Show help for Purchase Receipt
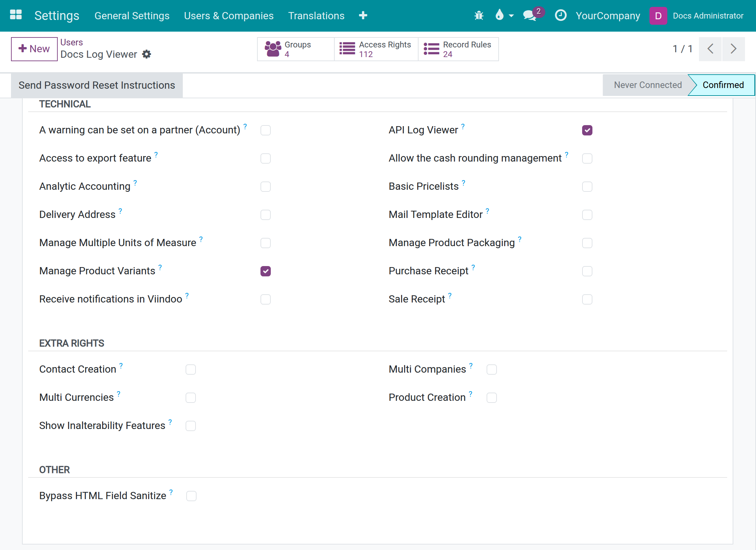 [x=473, y=267]
